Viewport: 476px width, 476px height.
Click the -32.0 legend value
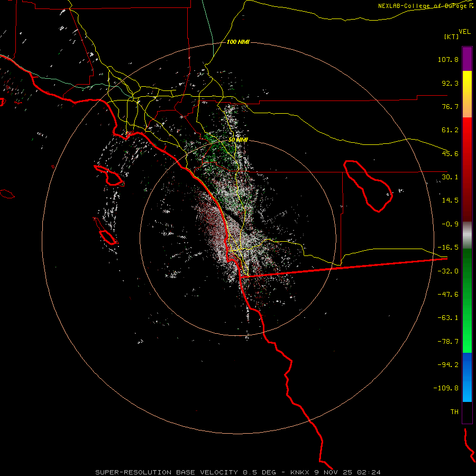click(x=448, y=271)
